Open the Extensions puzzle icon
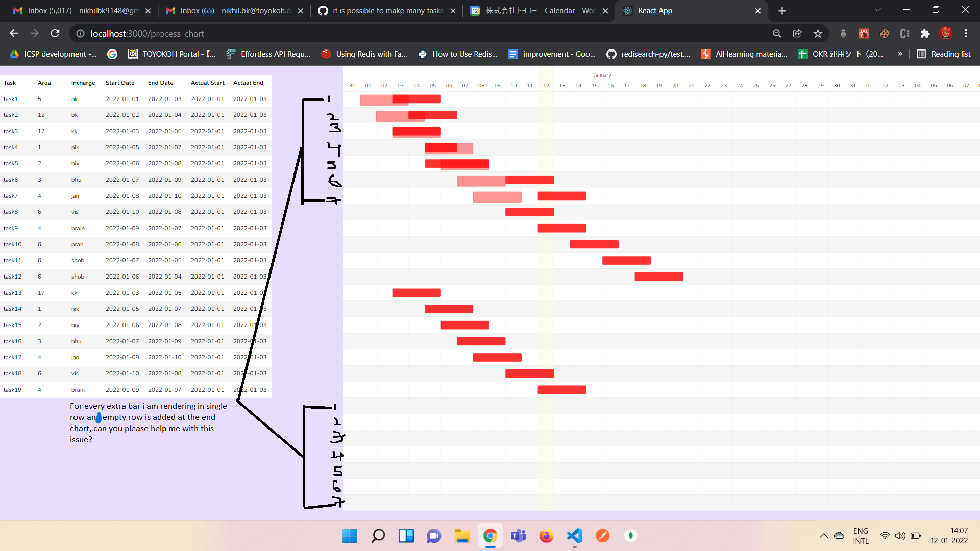The image size is (980, 551). coord(925,34)
